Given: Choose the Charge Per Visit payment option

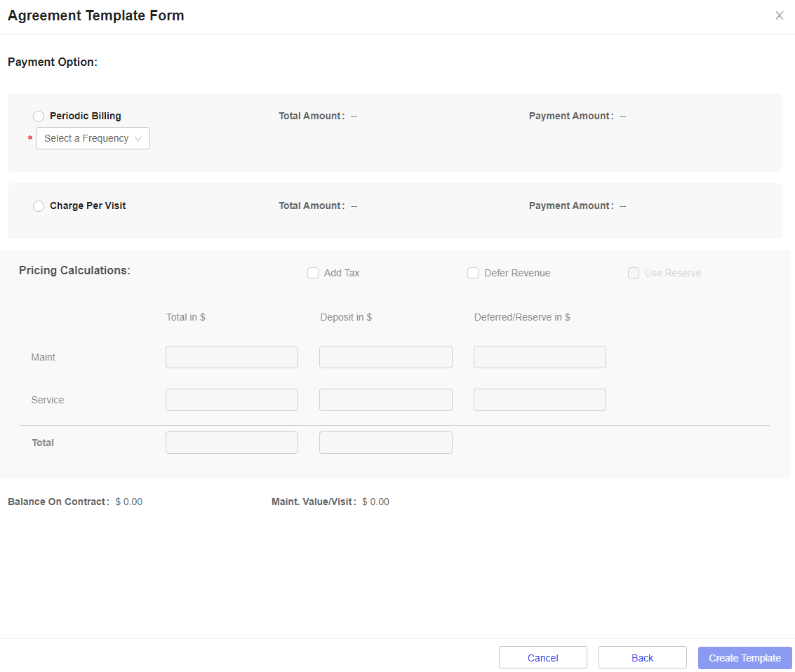Looking at the screenshot, I should click(39, 206).
